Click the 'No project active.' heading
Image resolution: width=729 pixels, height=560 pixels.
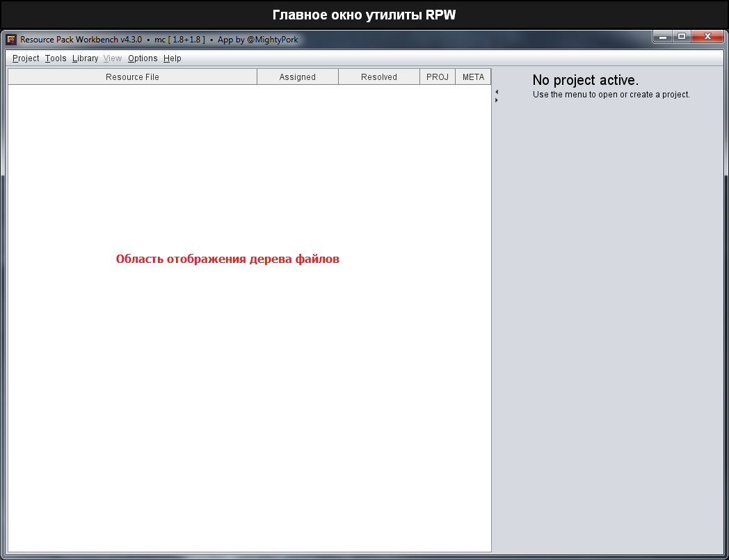pyautogui.click(x=585, y=80)
